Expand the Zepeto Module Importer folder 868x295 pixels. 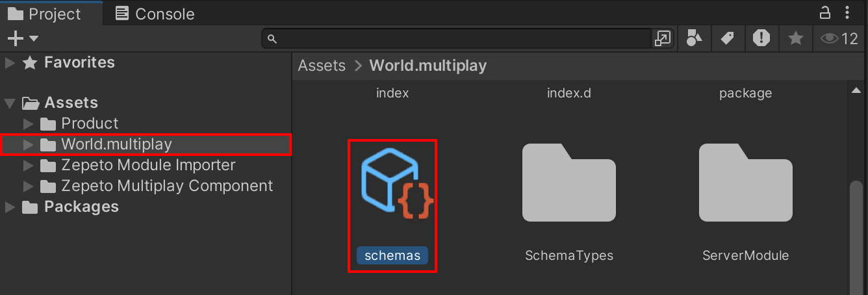[28, 165]
